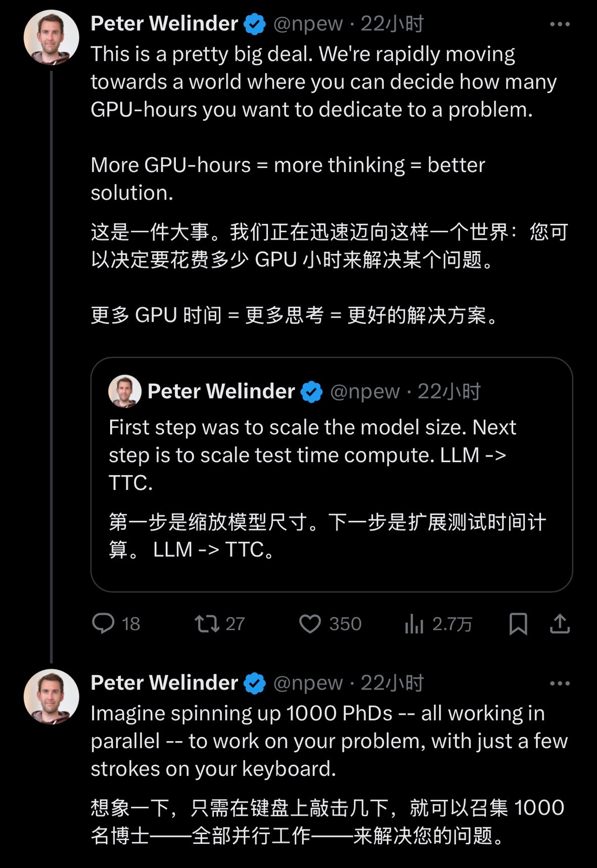
Task: Open the 22小时 timestamp on first tweet
Action: click(392, 24)
